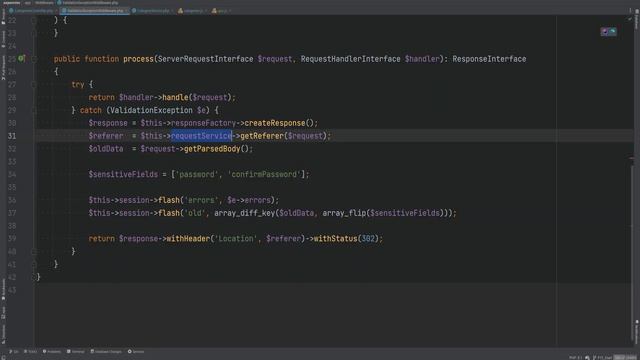640x360 pixels.
Task: Click 'array_flip' function on line 37
Action: pyautogui.click(x=344, y=213)
